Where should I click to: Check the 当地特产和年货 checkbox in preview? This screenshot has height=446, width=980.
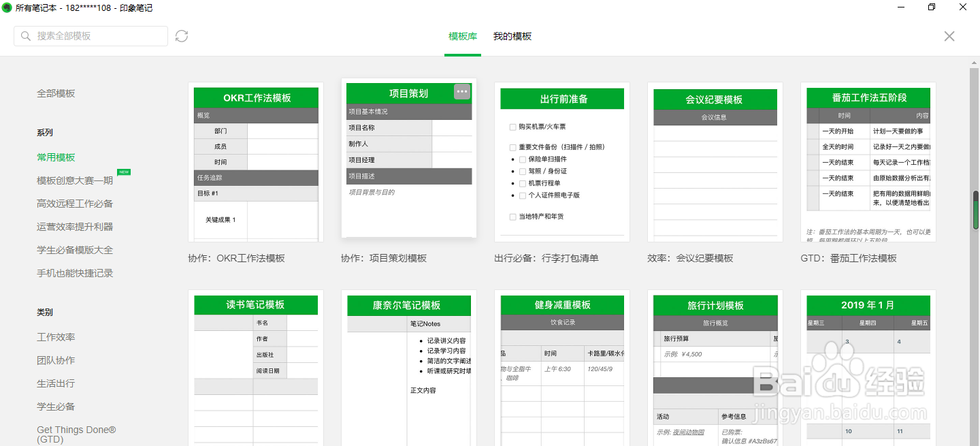512,217
